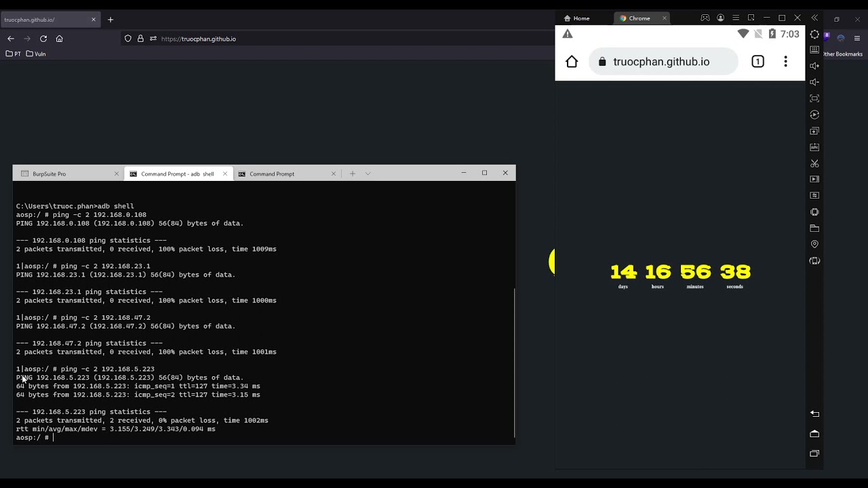Open the PT bookmarks folder

tap(14, 54)
